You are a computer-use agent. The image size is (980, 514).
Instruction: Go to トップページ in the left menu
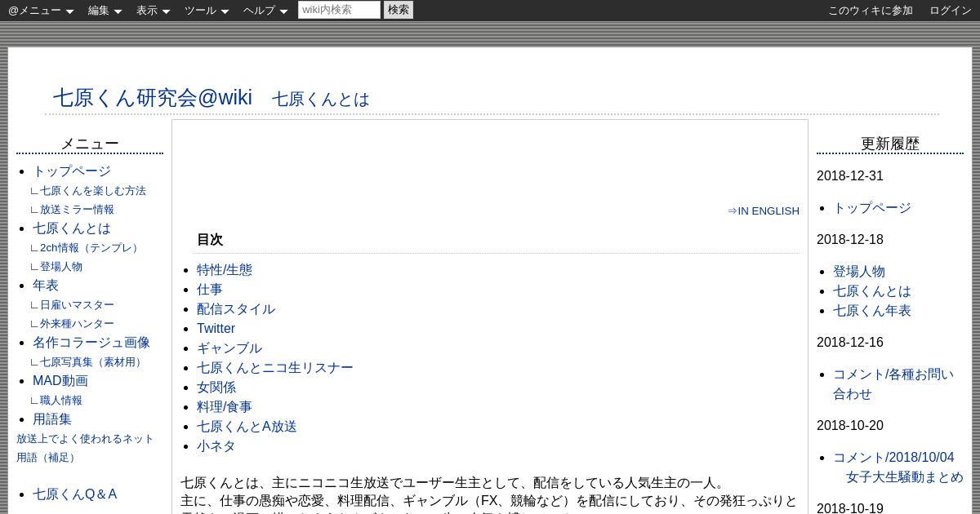72,171
